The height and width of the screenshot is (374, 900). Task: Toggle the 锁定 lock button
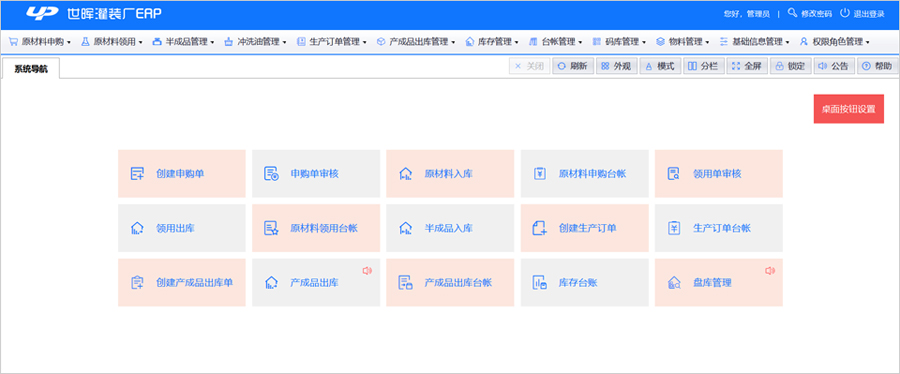pyautogui.click(x=790, y=66)
